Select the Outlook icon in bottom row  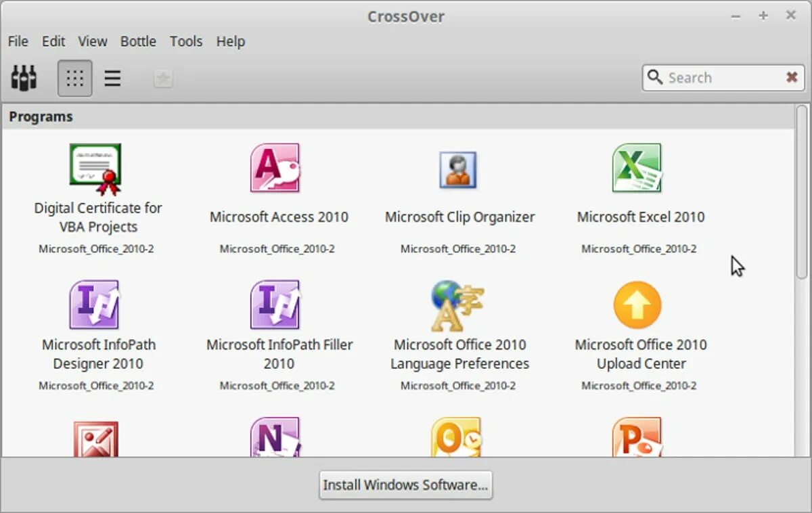pos(457,437)
